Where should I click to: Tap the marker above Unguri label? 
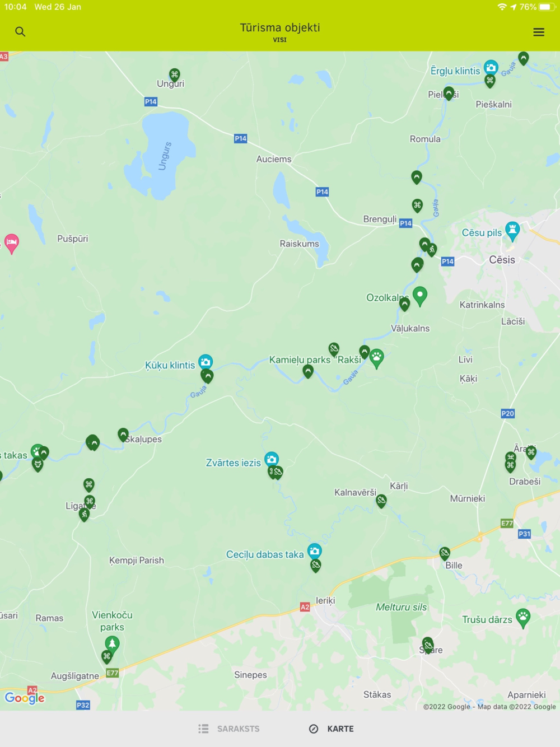click(175, 74)
